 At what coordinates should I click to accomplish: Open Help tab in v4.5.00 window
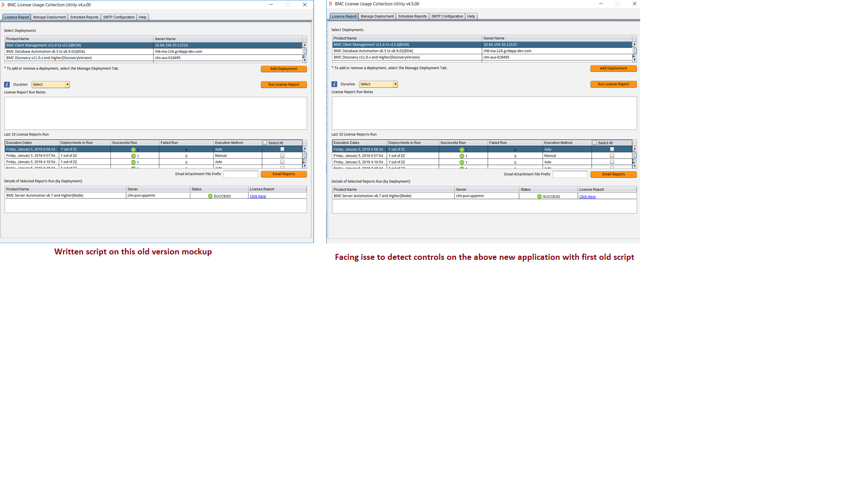click(x=471, y=16)
